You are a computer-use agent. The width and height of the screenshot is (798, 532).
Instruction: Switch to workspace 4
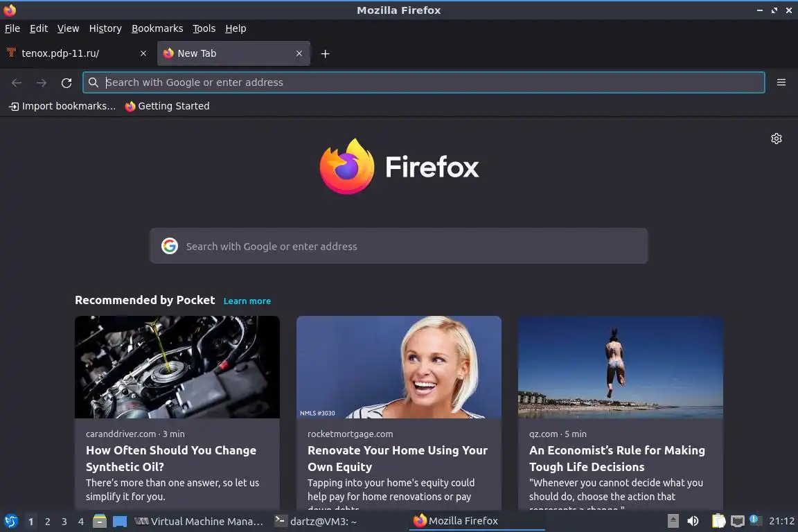pyautogui.click(x=80, y=522)
